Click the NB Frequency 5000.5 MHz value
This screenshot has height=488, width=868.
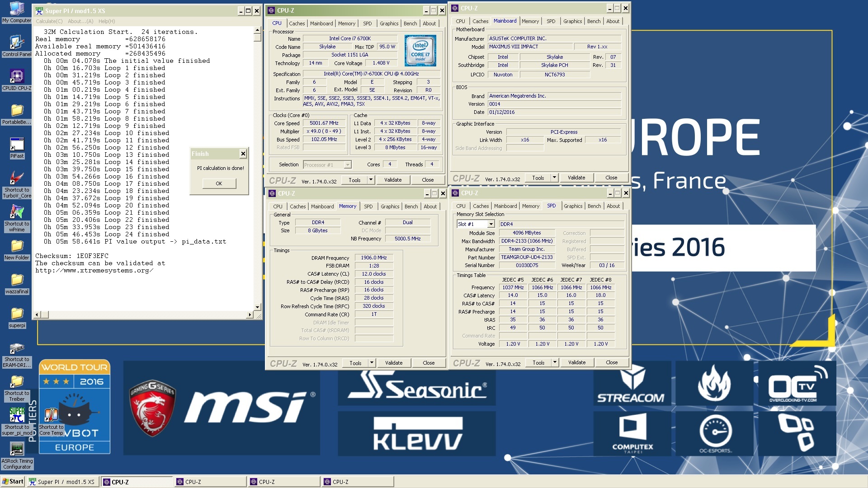(407, 239)
